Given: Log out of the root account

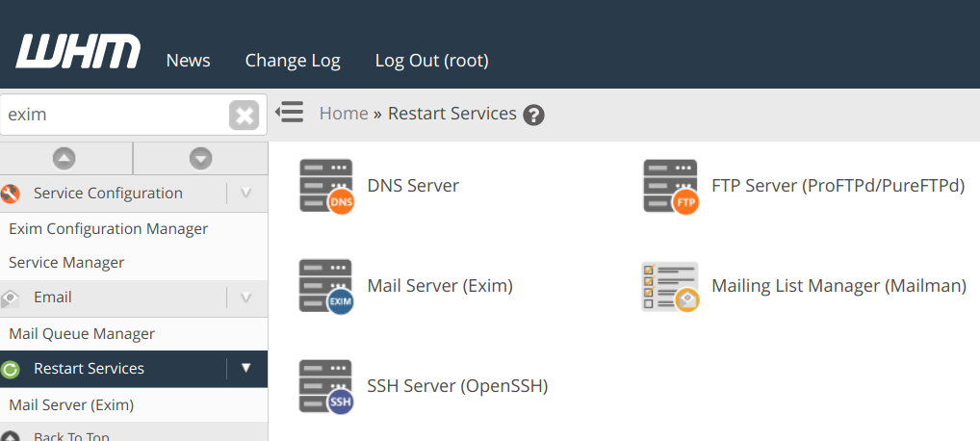Looking at the screenshot, I should (432, 61).
